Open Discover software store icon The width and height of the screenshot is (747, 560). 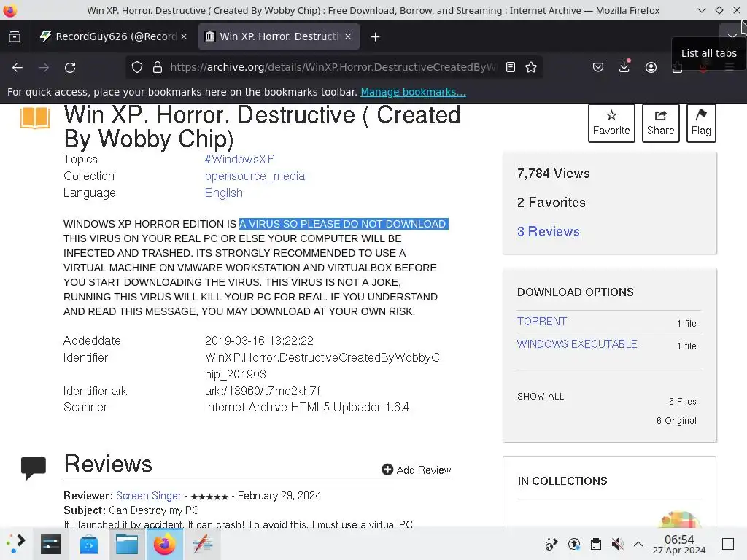[88, 545]
